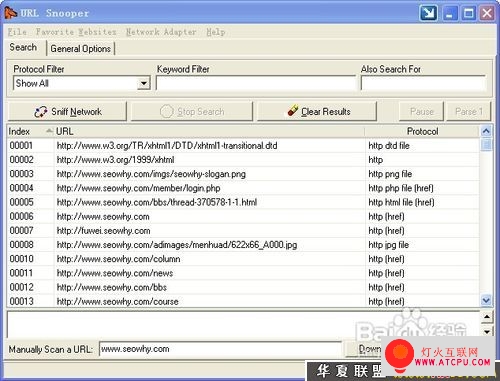The image size is (500, 381).
Task: Click the Pause button
Action: [421, 111]
